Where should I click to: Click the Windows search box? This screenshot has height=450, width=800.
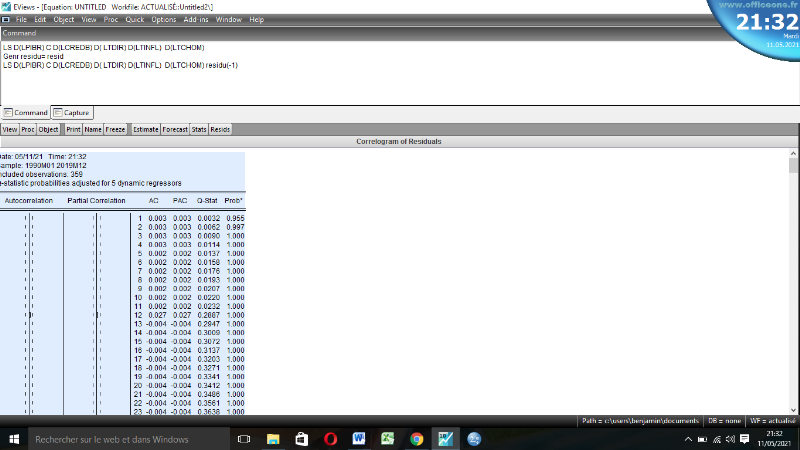click(129, 439)
